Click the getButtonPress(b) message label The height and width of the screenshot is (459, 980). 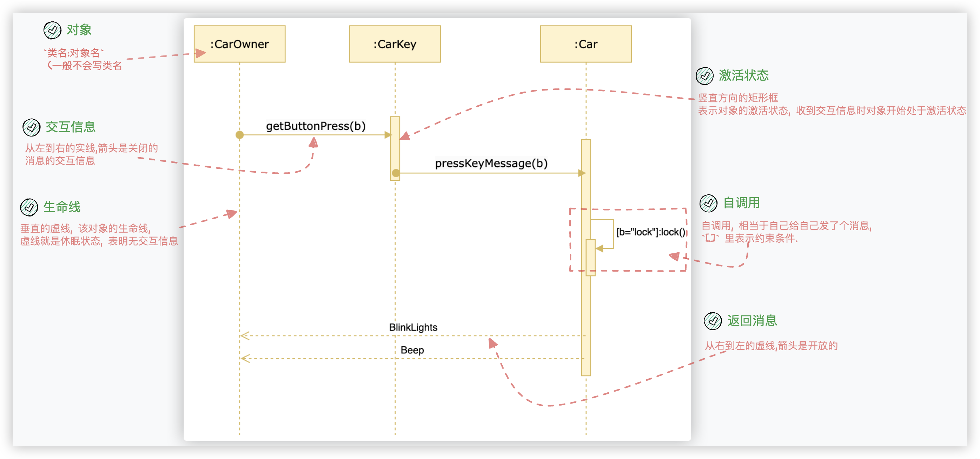[316, 126]
